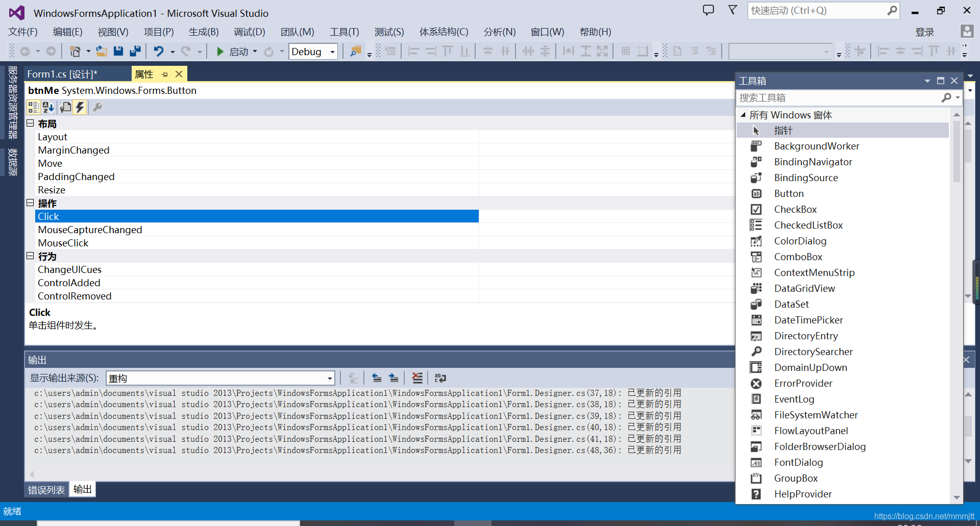Select the Resize event row

257,190
